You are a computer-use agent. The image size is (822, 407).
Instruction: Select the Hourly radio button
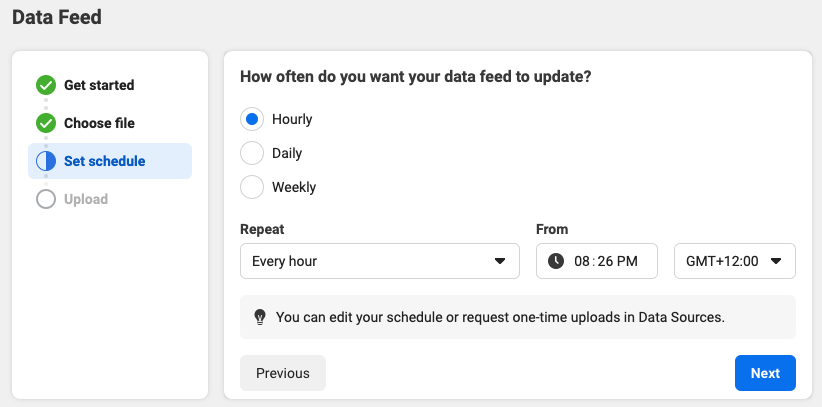252,119
